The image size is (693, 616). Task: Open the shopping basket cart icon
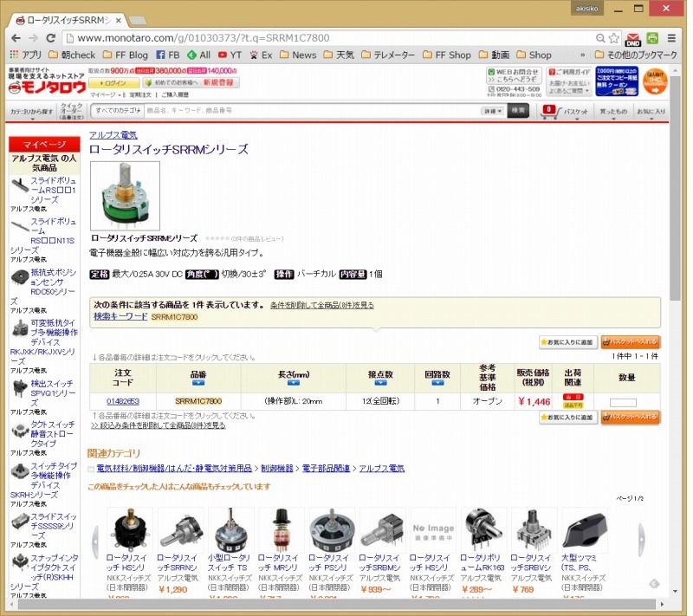click(549, 112)
